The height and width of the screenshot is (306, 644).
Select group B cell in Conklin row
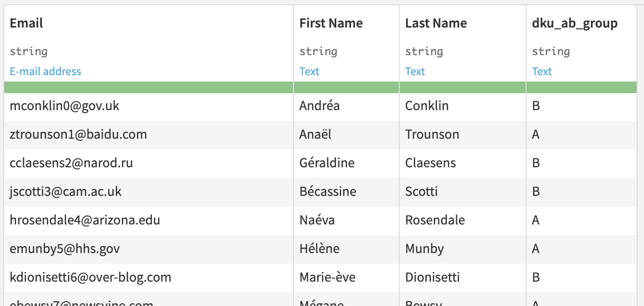point(536,106)
